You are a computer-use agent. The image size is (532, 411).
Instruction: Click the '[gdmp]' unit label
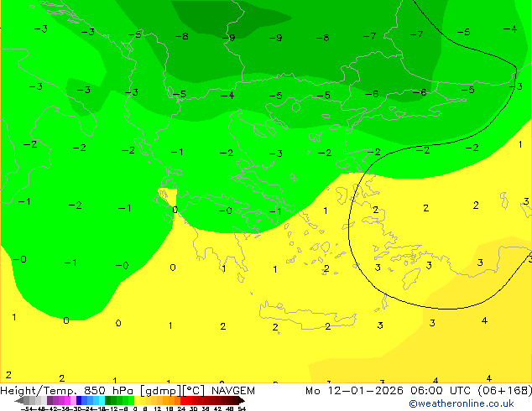[x=160, y=391]
